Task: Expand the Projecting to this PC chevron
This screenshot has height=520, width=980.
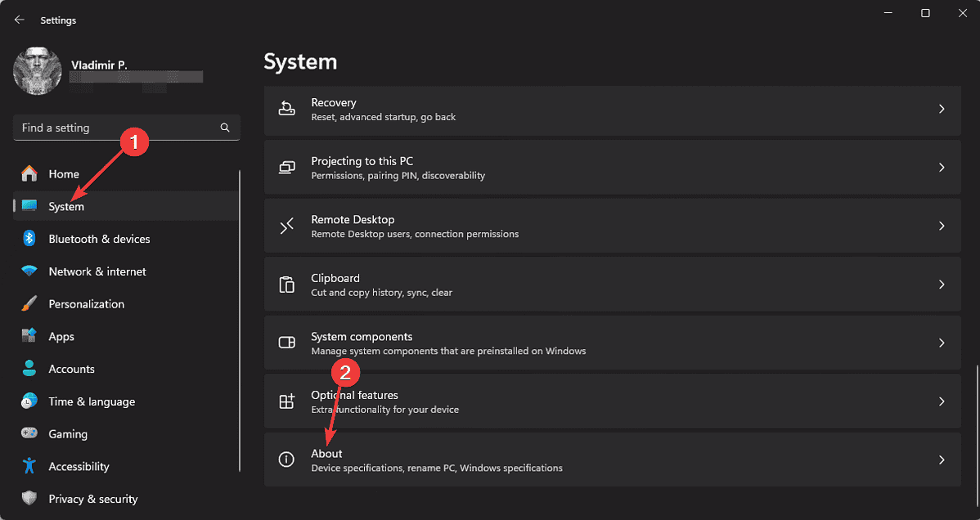Action: [x=942, y=167]
